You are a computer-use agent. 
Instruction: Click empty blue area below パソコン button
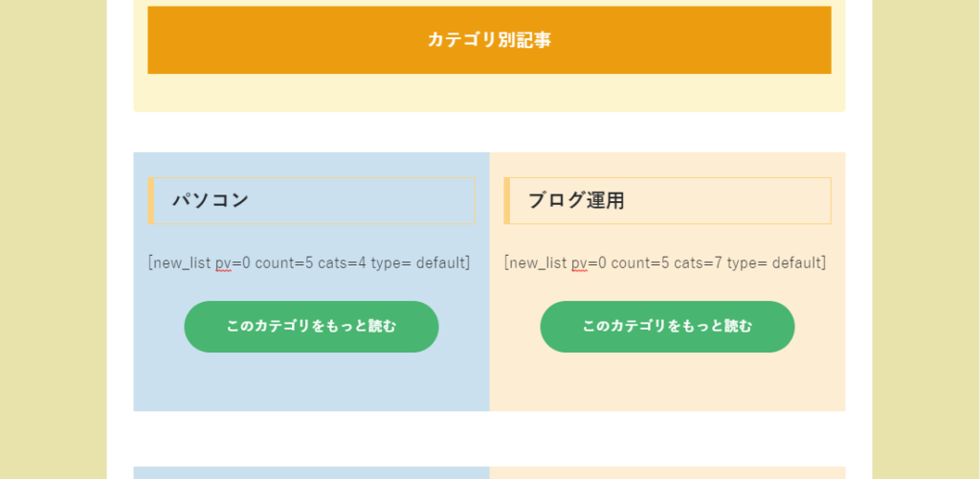(x=311, y=382)
